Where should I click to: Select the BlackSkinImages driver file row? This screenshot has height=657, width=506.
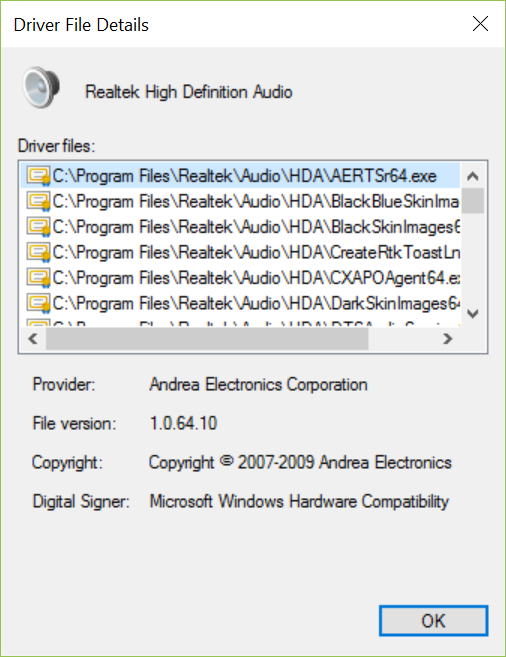tap(240, 227)
